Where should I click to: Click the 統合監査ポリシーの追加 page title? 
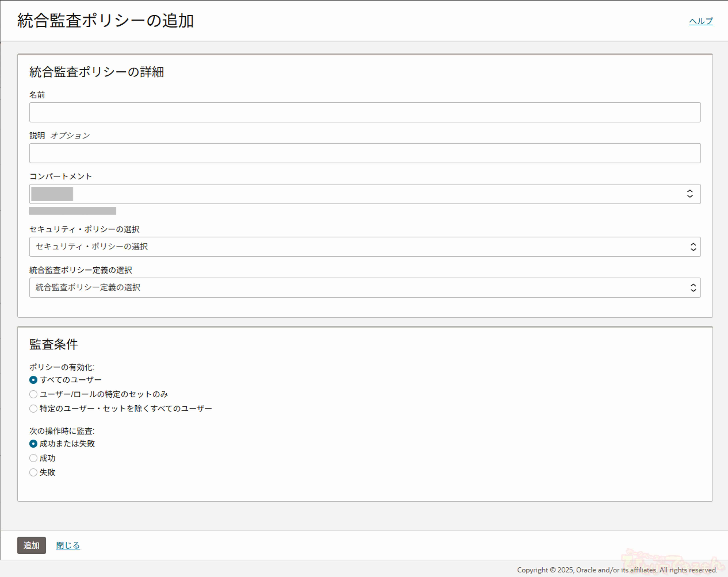[x=105, y=21]
